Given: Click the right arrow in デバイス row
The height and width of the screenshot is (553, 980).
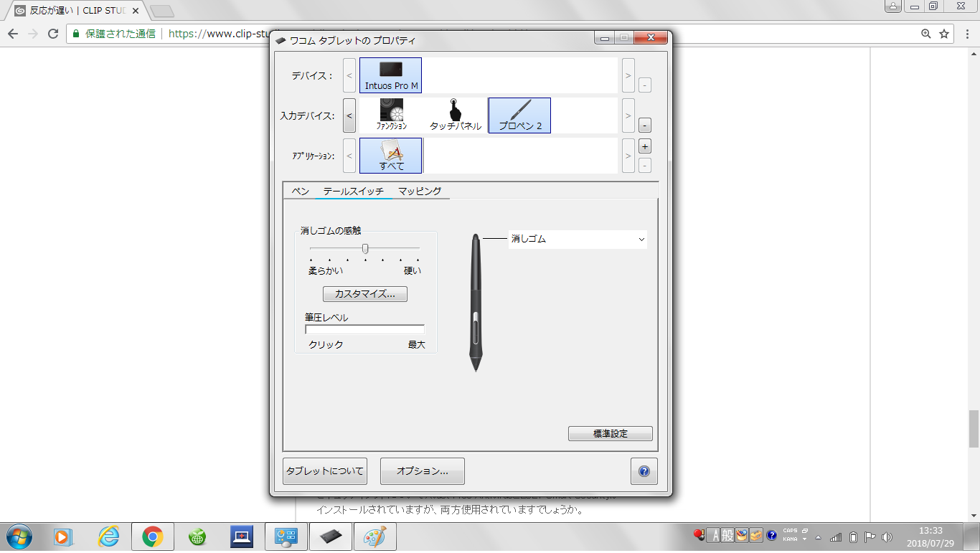Looking at the screenshot, I should pyautogui.click(x=628, y=75).
